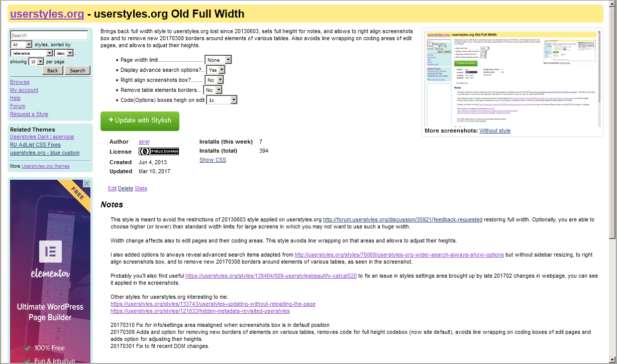Viewport: 617px width, 364px height.
Task: Click the Edit link
Action: (x=112, y=188)
